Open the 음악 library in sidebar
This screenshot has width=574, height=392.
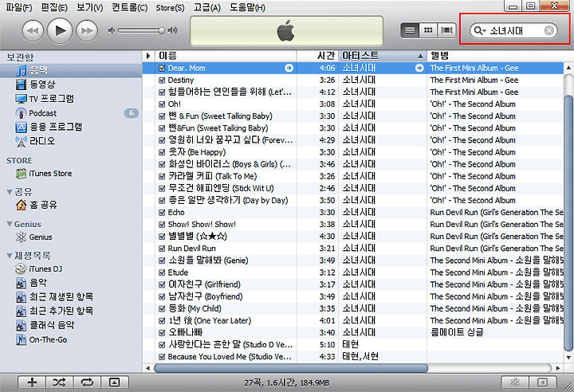pyautogui.click(x=71, y=70)
